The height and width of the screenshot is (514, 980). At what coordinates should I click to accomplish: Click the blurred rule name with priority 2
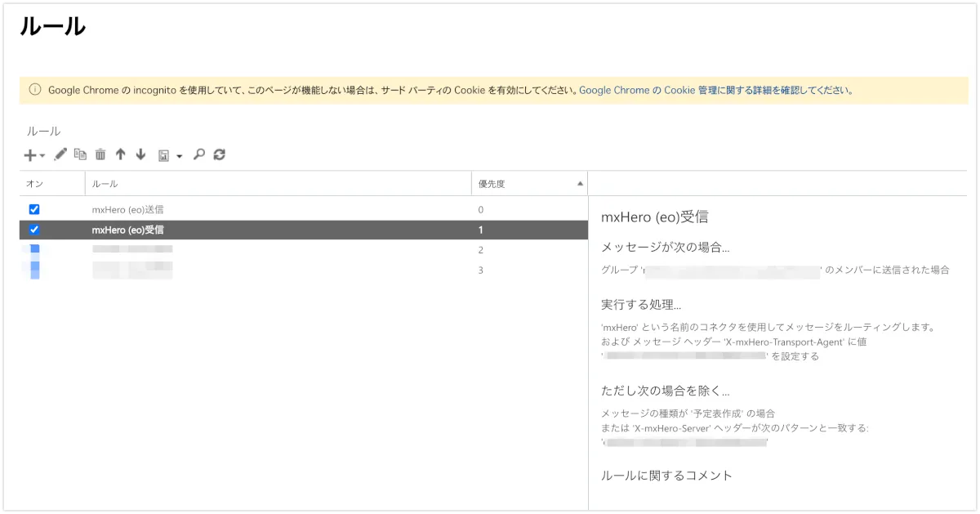(x=132, y=249)
